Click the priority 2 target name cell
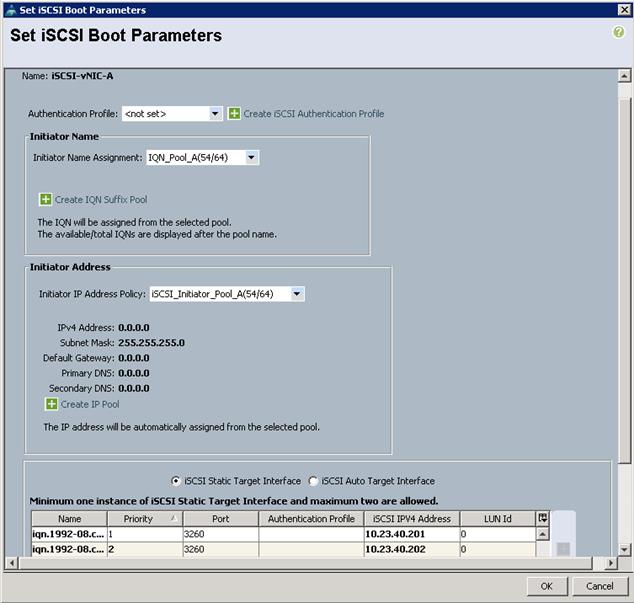Viewport: 634px width, 603px height. (69, 549)
